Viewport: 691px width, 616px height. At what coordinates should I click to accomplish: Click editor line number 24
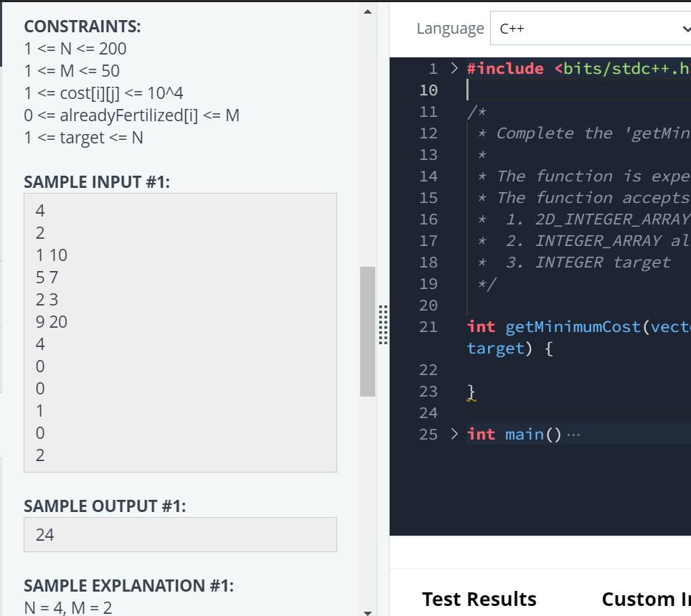click(x=428, y=413)
